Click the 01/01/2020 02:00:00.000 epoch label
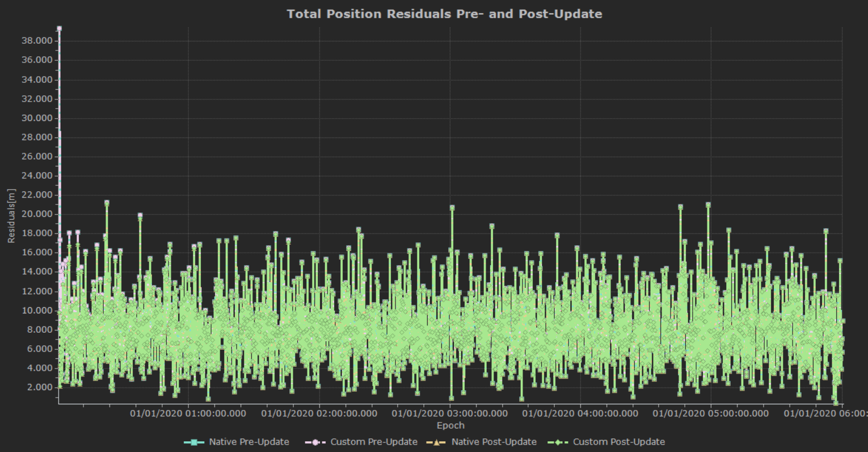 (x=319, y=413)
